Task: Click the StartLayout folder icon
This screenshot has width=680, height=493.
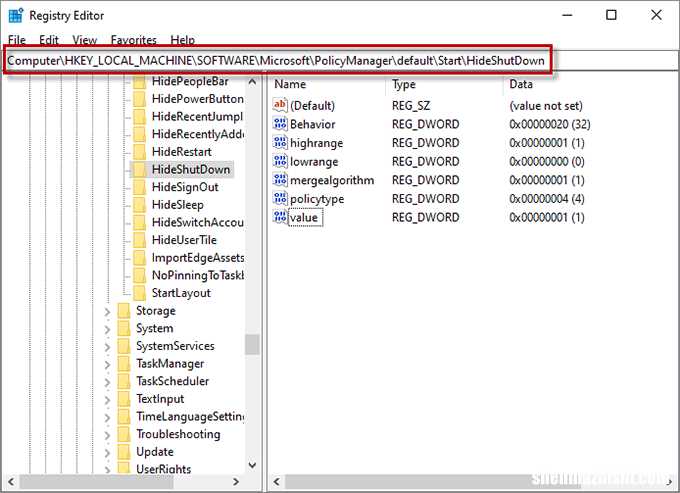Action: tap(140, 293)
